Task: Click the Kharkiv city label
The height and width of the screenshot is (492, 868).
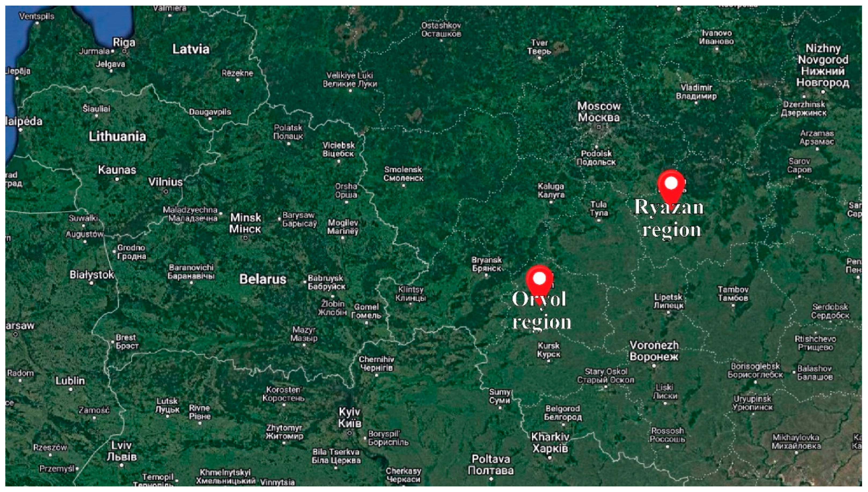Action: [x=550, y=443]
